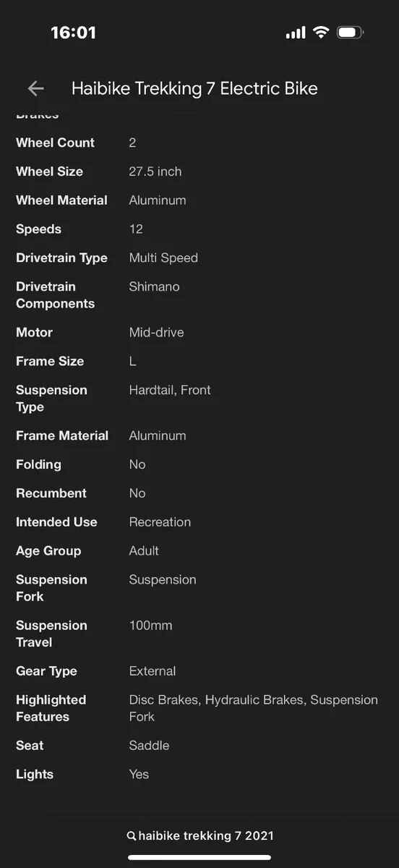
Task: Tap the 27.5 inch wheel size value
Action: pyautogui.click(x=155, y=171)
